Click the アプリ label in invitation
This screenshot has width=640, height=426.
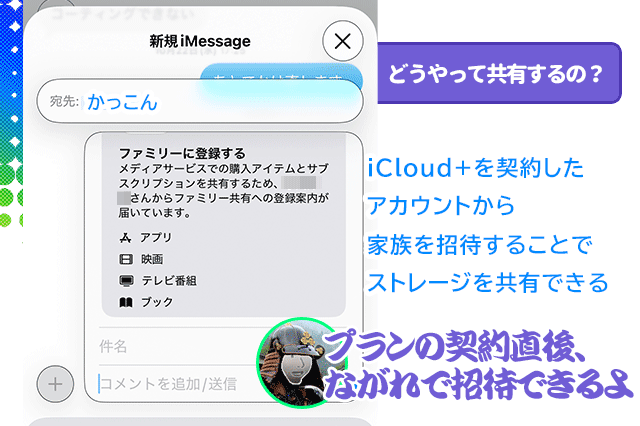[156, 237]
